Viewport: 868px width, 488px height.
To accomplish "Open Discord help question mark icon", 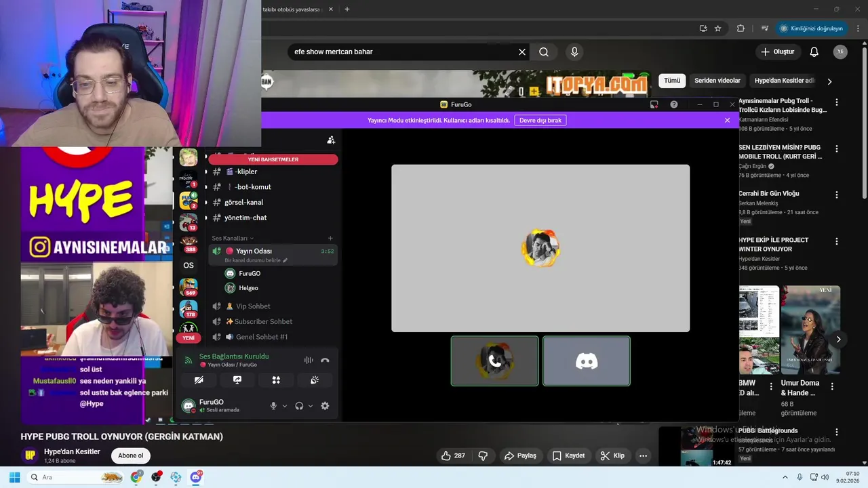I will (674, 104).
